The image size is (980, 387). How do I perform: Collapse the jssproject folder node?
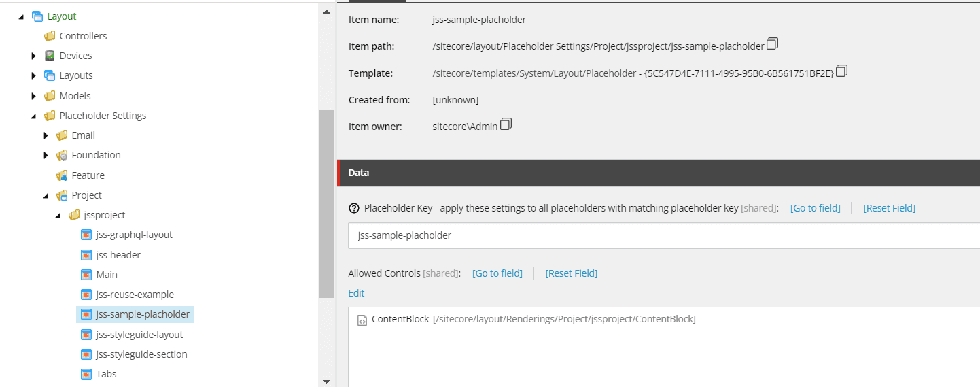[x=58, y=215]
